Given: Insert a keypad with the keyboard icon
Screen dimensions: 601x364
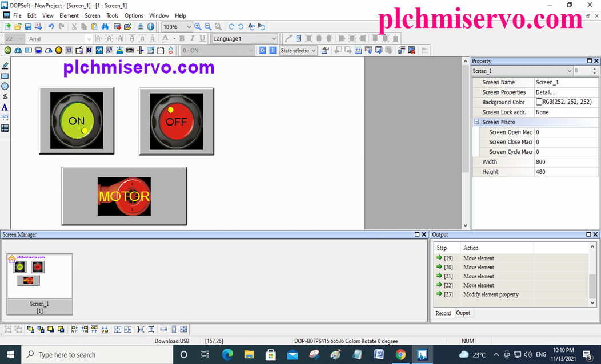Looking at the screenshot, I should point(130,50).
